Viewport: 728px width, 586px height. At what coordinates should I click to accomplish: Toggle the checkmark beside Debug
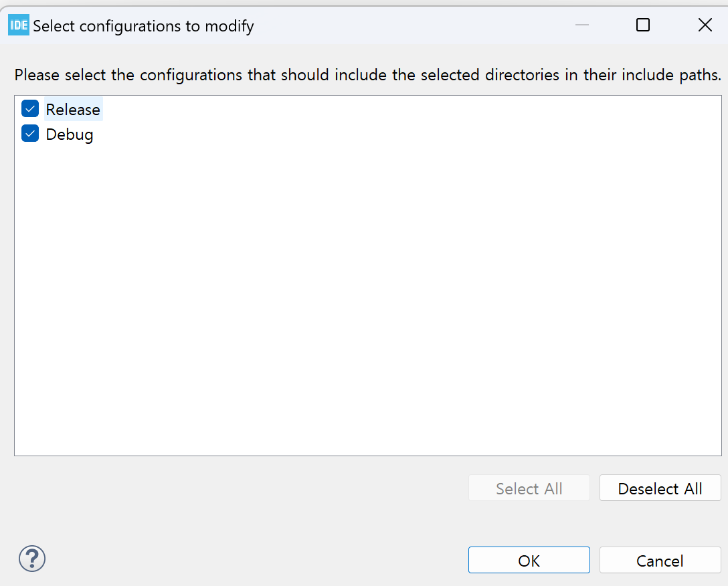tap(30, 134)
